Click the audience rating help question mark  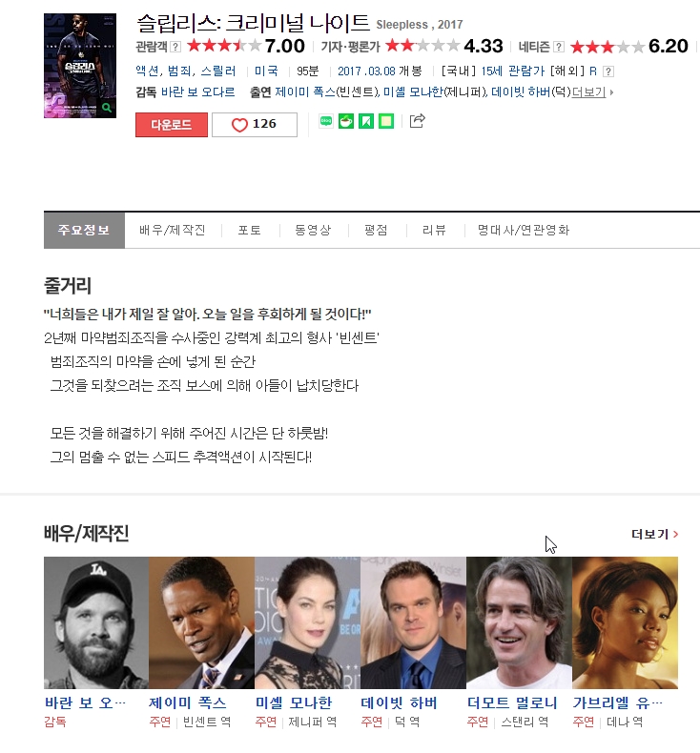[175, 47]
